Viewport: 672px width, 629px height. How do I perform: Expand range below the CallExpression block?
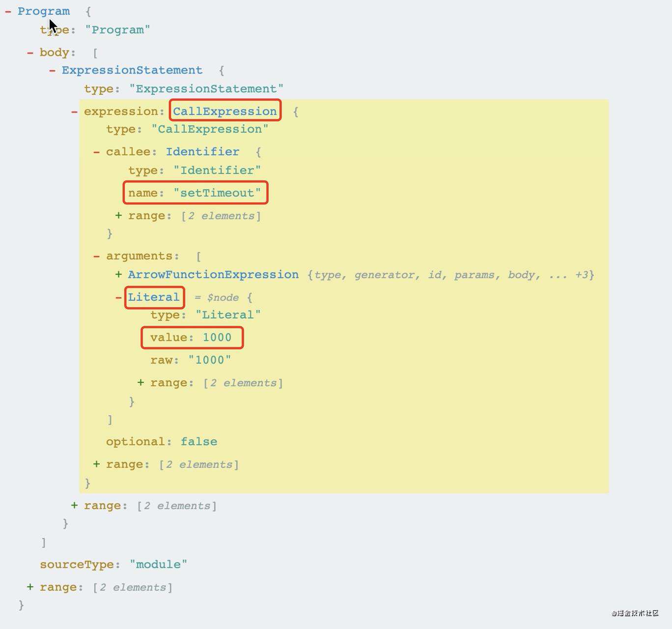(x=74, y=506)
